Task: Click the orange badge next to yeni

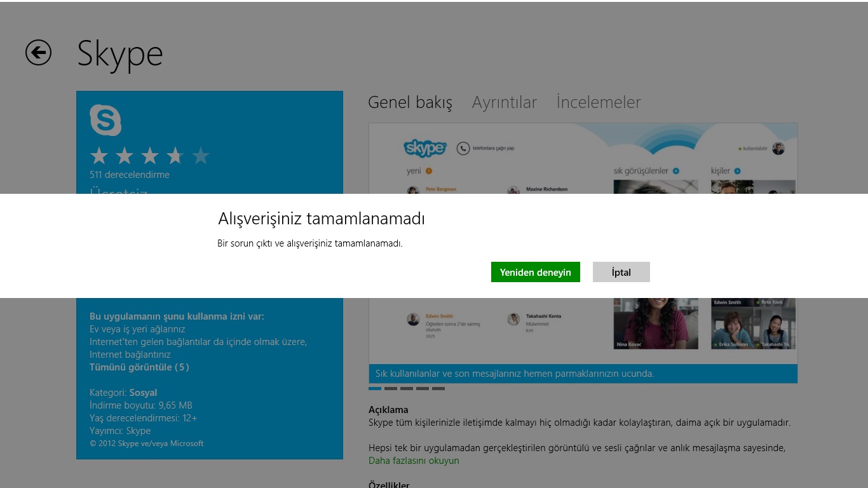Action: (x=429, y=171)
